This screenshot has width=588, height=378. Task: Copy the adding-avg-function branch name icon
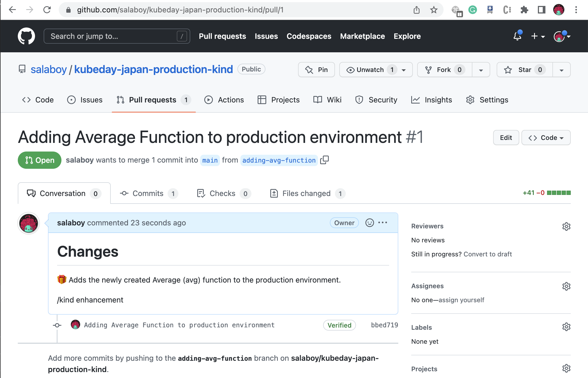tap(324, 160)
